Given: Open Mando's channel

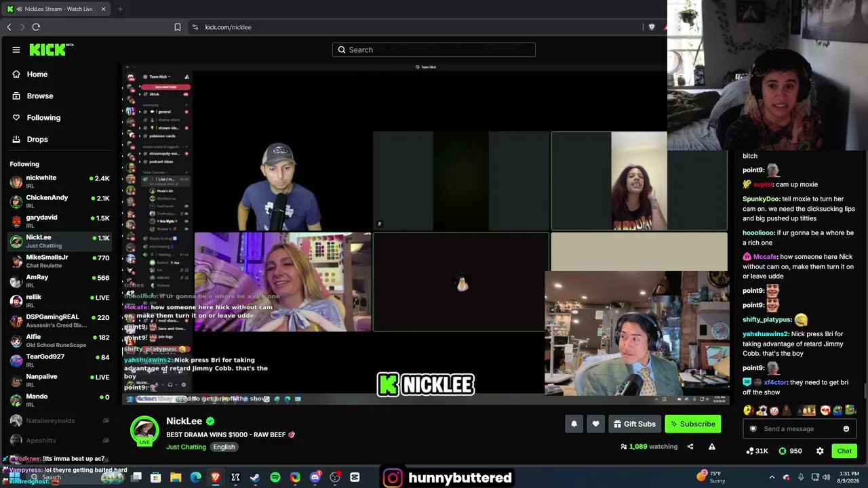Looking at the screenshot, I should pyautogui.click(x=60, y=400).
